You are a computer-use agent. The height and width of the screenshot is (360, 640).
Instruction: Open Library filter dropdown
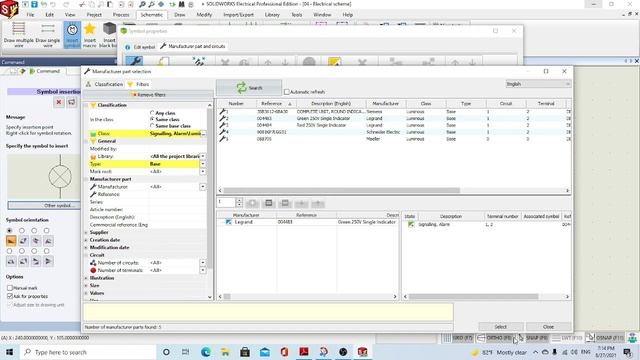coord(203,156)
